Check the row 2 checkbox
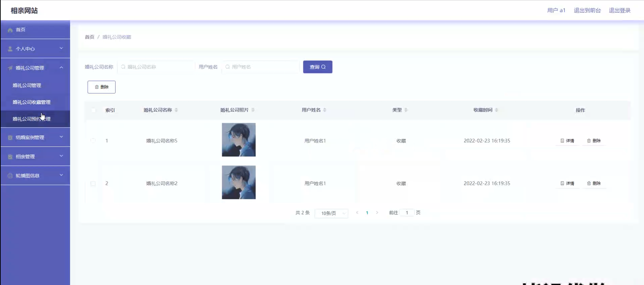This screenshot has height=285, width=644. click(x=93, y=183)
